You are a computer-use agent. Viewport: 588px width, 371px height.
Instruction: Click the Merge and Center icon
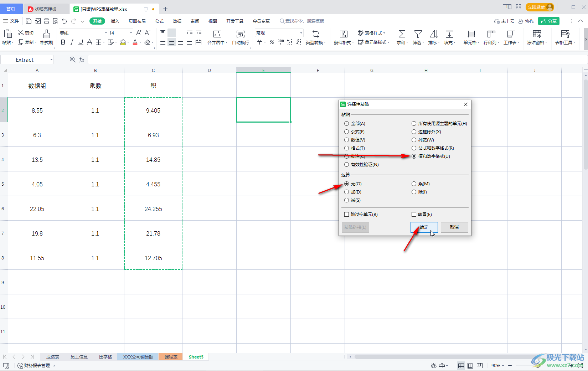(x=217, y=34)
